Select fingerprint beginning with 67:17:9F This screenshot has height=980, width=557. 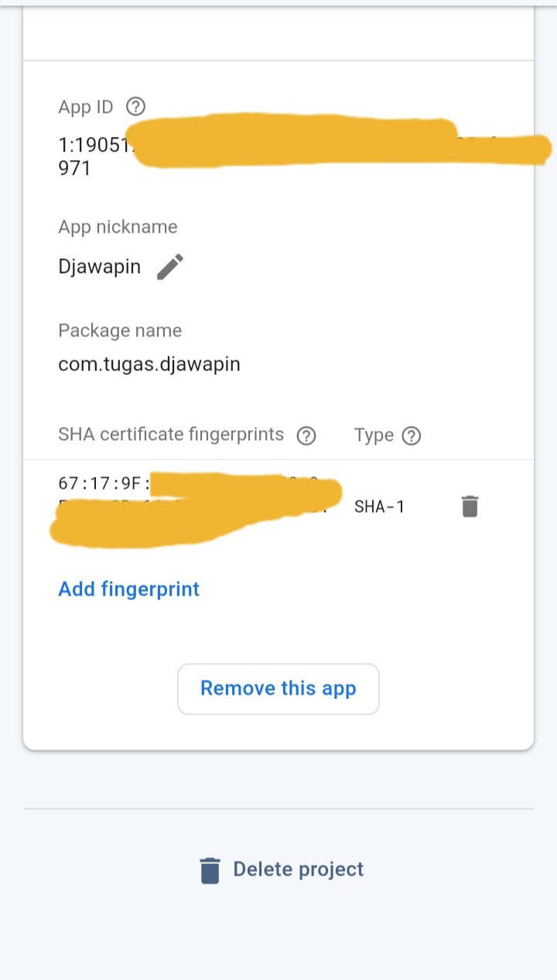(x=102, y=484)
